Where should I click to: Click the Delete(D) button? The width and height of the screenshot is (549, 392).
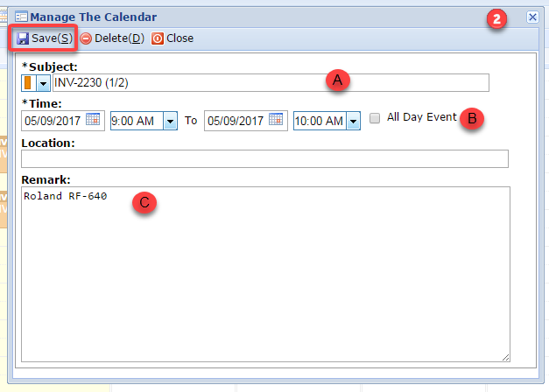112,38
